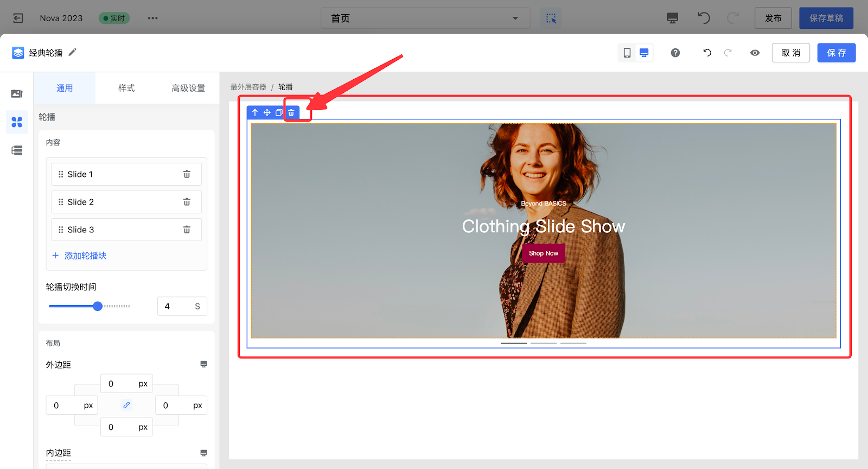868x469 pixels.
Task: Click the 保存 button
Action: coord(836,53)
